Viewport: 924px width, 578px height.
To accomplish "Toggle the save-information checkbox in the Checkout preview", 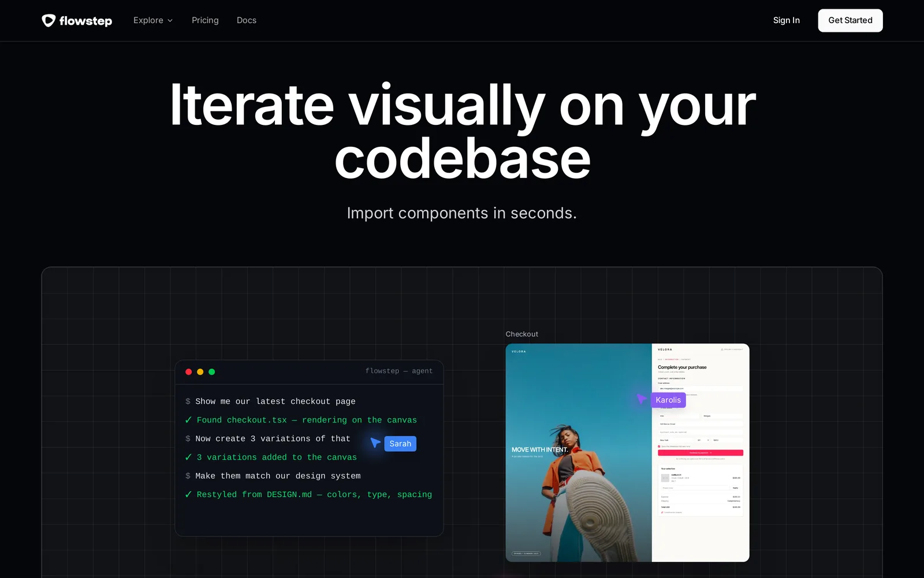I will [659, 446].
